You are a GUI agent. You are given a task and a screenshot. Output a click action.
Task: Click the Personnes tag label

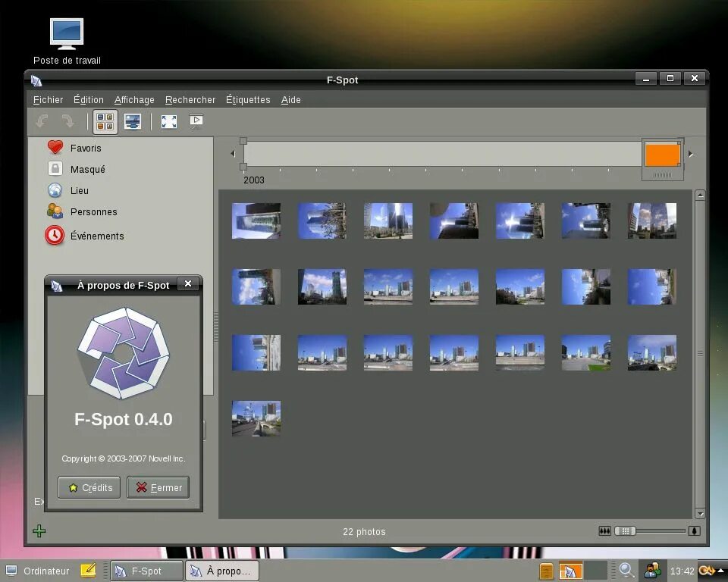(x=94, y=211)
